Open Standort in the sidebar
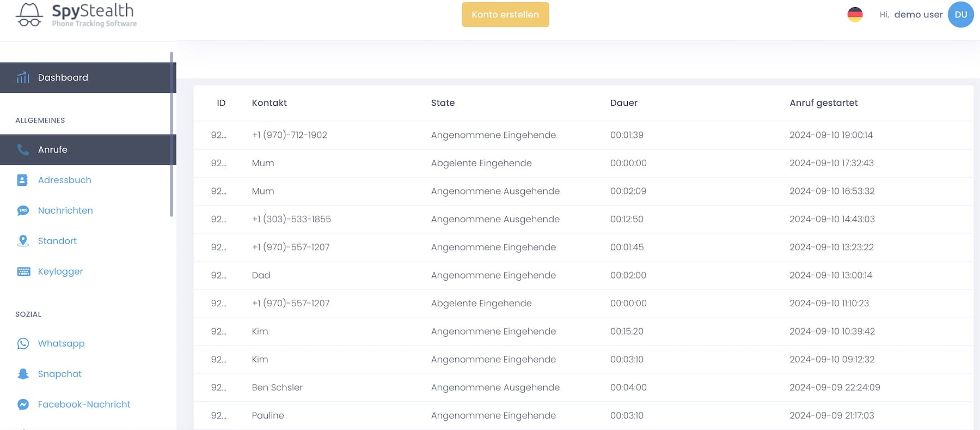The width and height of the screenshot is (980, 430). [57, 241]
